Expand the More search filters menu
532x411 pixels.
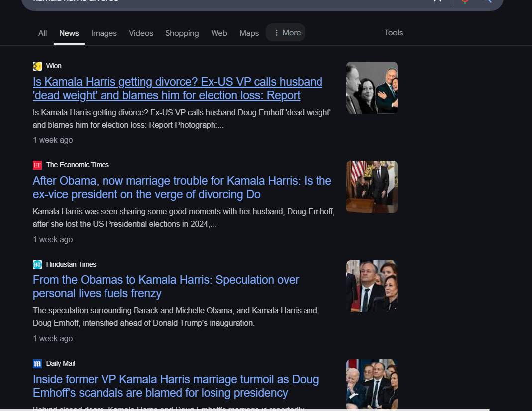pyautogui.click(x=286, y=33)
